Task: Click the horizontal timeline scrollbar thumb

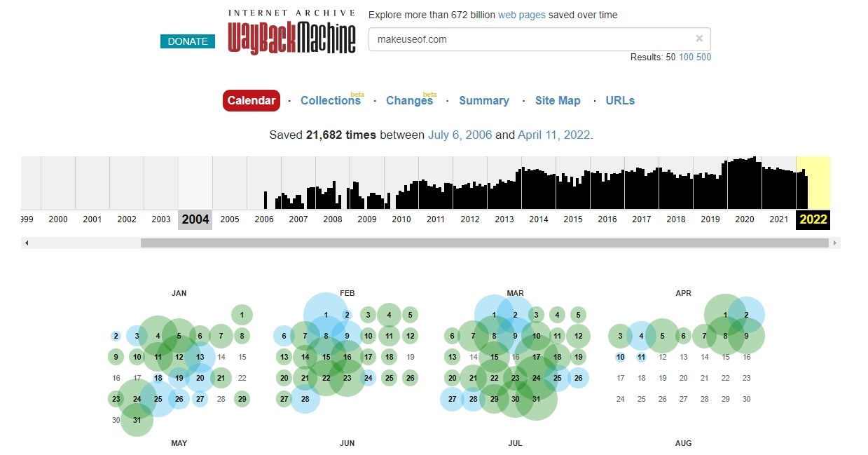Action: point(484,243)
